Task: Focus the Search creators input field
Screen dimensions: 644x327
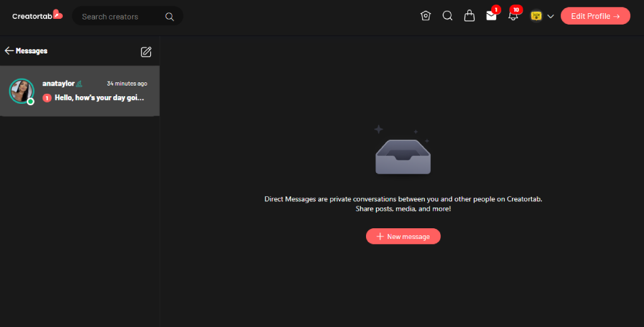Action: (x=119, y=16)
